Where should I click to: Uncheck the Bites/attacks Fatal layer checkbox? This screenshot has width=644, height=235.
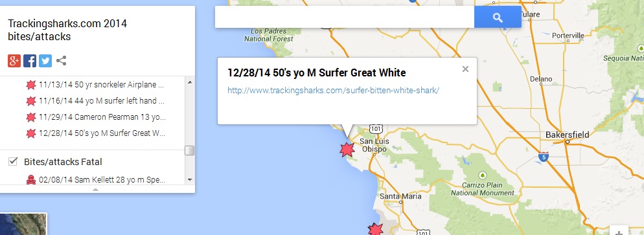tap(13, 162)
